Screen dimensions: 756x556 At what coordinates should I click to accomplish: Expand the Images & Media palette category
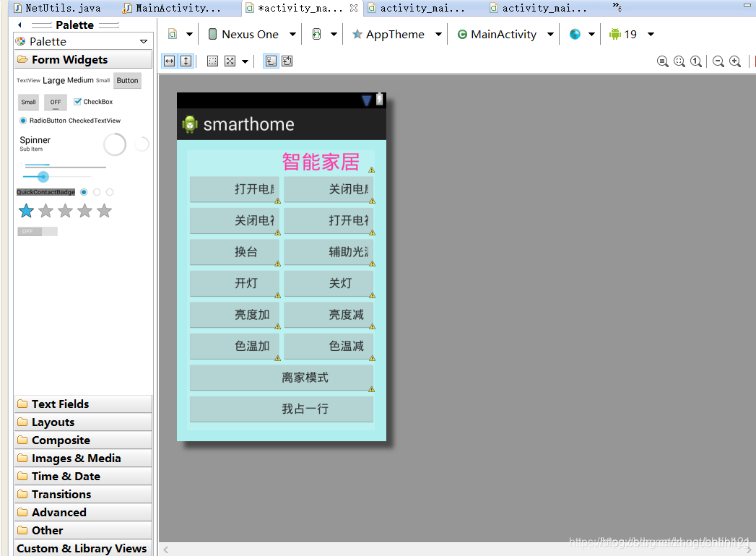(x=83, y=458)
